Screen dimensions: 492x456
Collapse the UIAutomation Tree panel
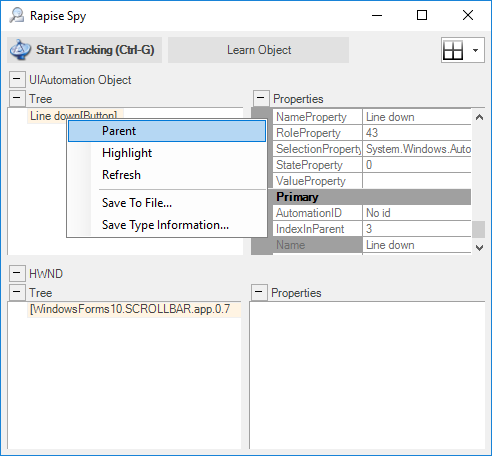17,99
